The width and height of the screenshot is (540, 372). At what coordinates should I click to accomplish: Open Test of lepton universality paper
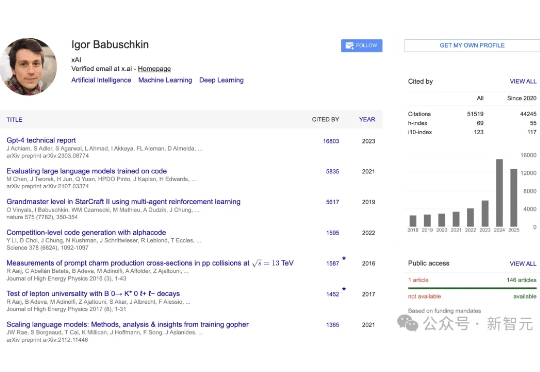pyautogui.click(x=93, y=294)
